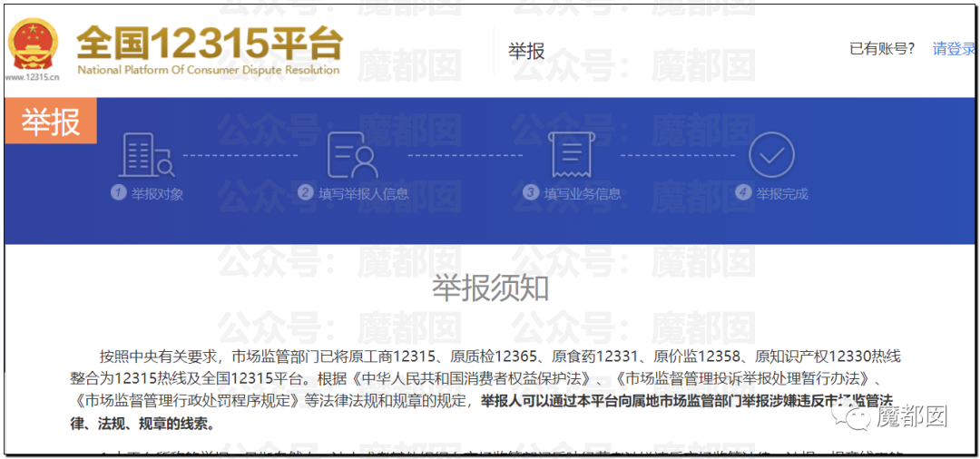Click the 已有账号? text
The height and width of the screenshot is (459, 980).
coord(882,49)
